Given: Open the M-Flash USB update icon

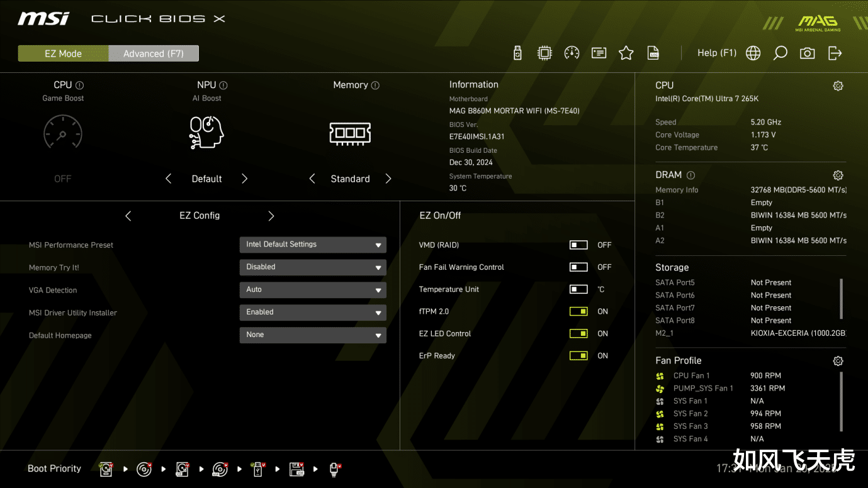Looking at the screenshot, I should [x=517, y=53].
